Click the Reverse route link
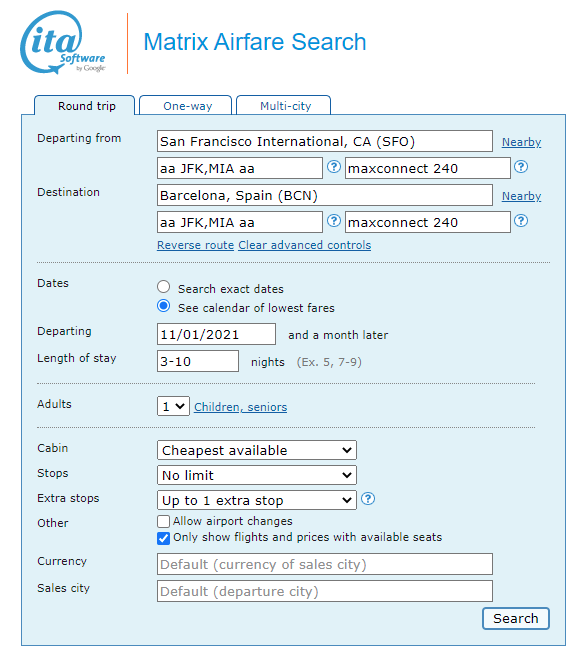Screen dimensions: 577x658 click(x=196, y=245)
